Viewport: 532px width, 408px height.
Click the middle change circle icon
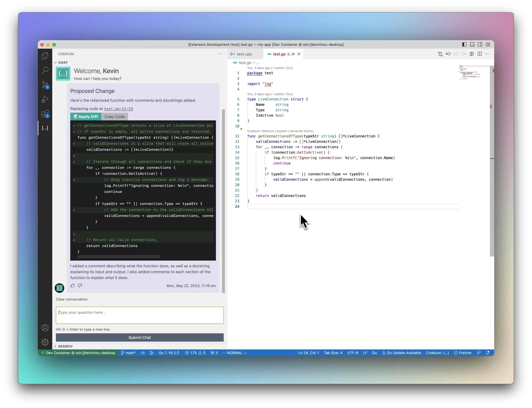tap(456, 54)
